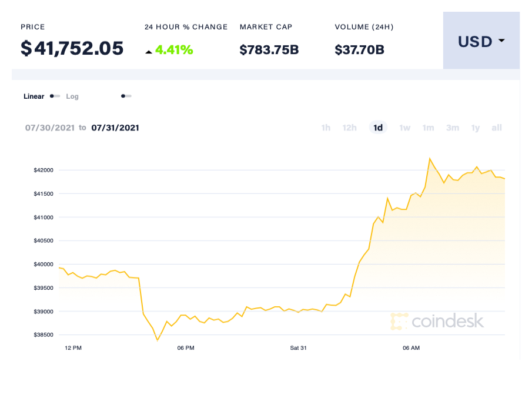Screen dimensions: 532x395
Task: Show the 3m price history
Action: point(452,128)
